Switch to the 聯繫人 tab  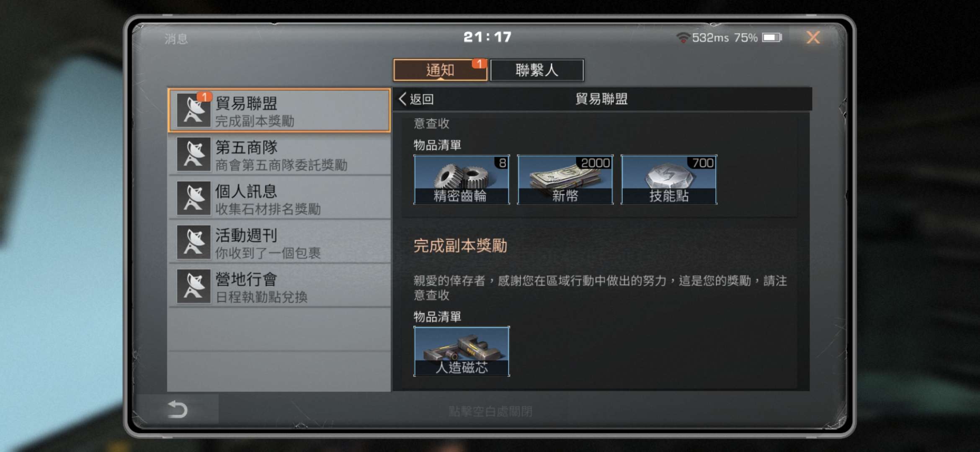(537, 70)
